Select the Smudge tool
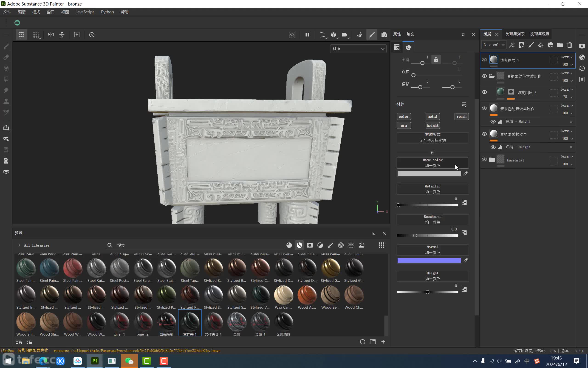This screenshot has height=368, width=588. pos(6,90)
